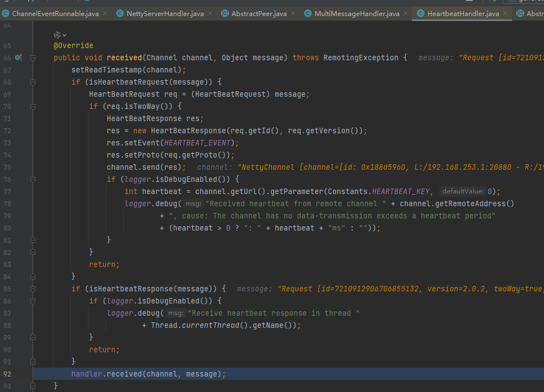Close the AbstractPeer.java tab
Viewport: 544px width, 392px height.
point(293,13)
